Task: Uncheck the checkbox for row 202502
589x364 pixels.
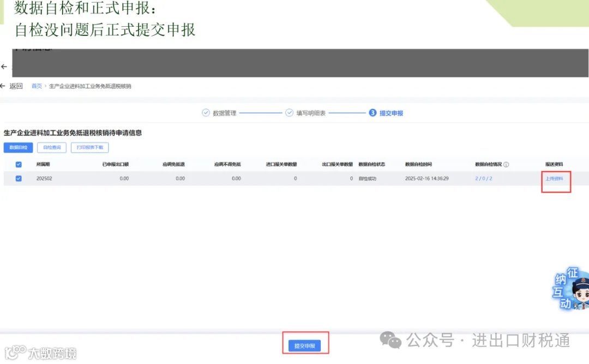Action: [x=19, y=179]
